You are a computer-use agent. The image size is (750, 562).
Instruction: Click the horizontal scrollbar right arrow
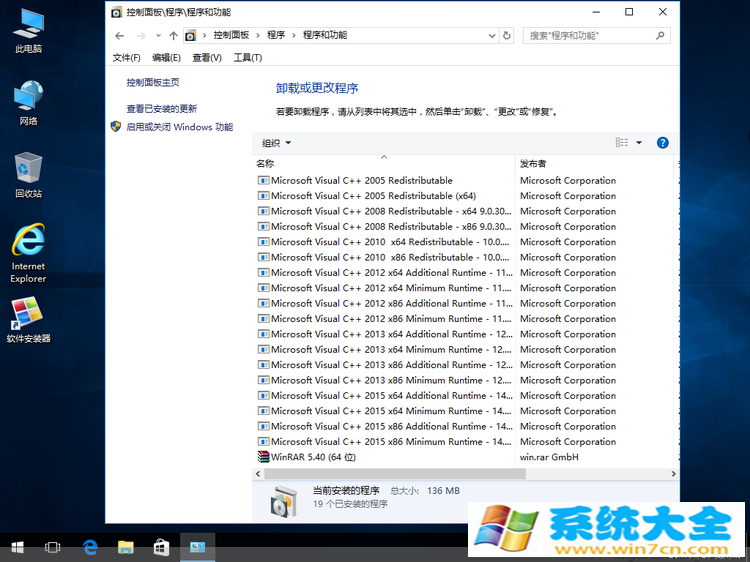673,474
